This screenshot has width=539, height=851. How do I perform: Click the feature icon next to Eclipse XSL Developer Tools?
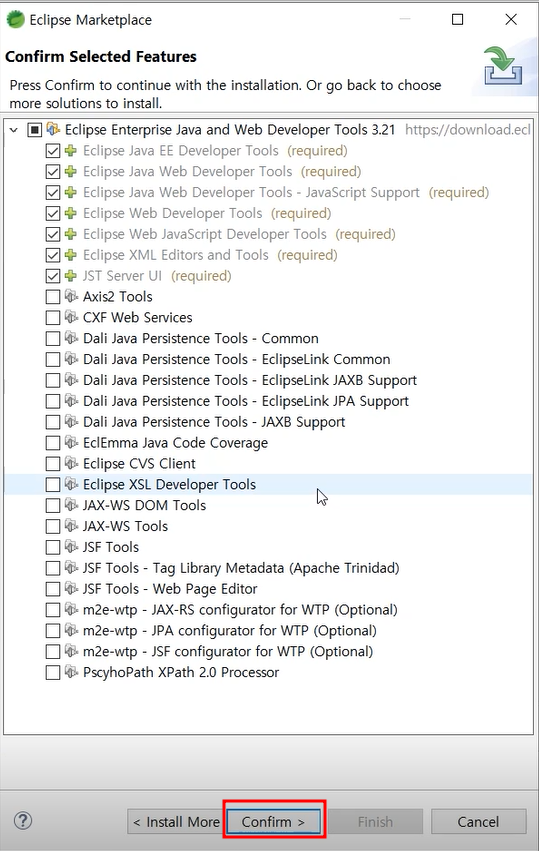(71, 484)
